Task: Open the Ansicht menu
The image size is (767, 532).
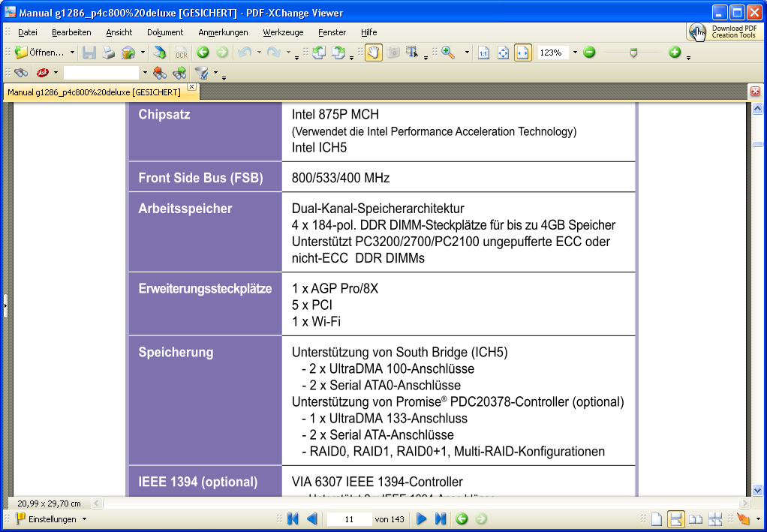Action: click(119, 32)
